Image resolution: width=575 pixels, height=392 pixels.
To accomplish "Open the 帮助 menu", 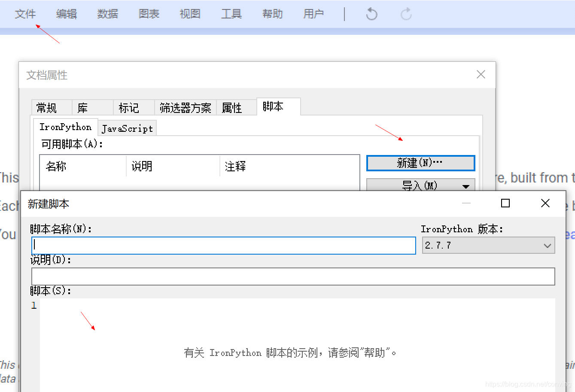I will pyautogui.click(x=272, y=14).
